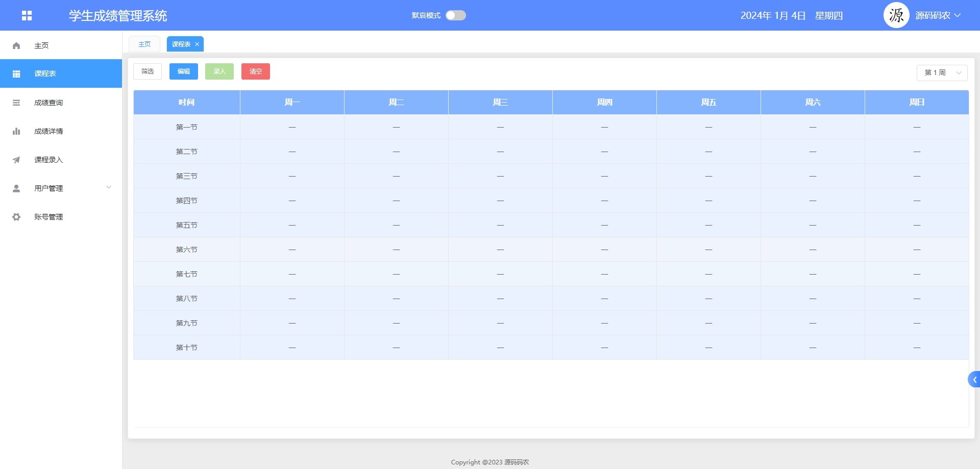
Task: Click the home icon in sidebar
Action: [x=16, y=45]
